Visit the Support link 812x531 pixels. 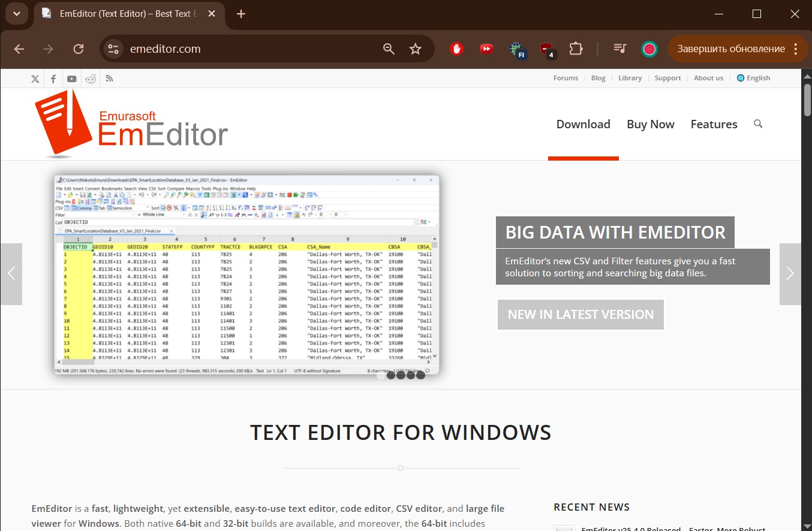point(667,78)
